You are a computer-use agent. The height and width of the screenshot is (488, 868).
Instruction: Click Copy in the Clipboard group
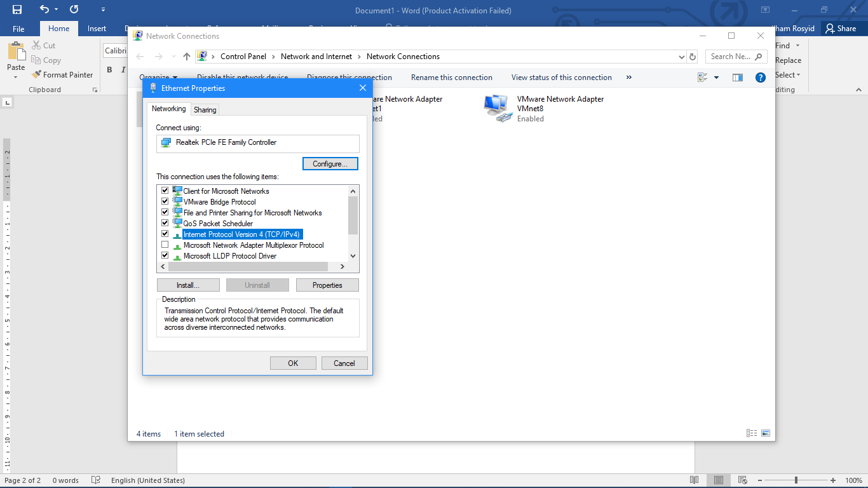point(46,60)
